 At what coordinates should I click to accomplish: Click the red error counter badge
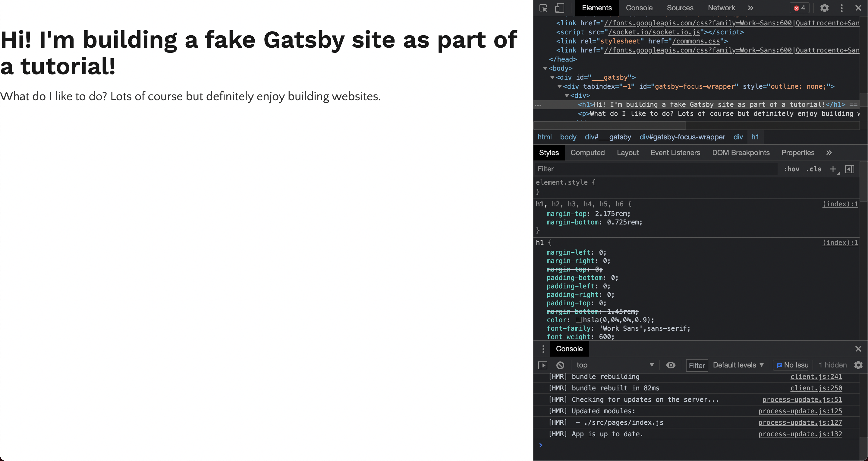click(x=799, y=8)
